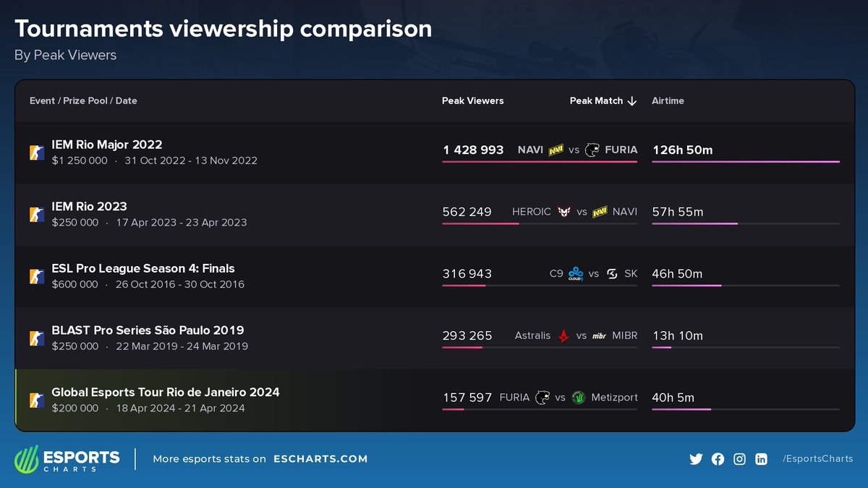Click the peak viewers bar under 562 249
868x488 pixels.
click(x=540, y=224)
